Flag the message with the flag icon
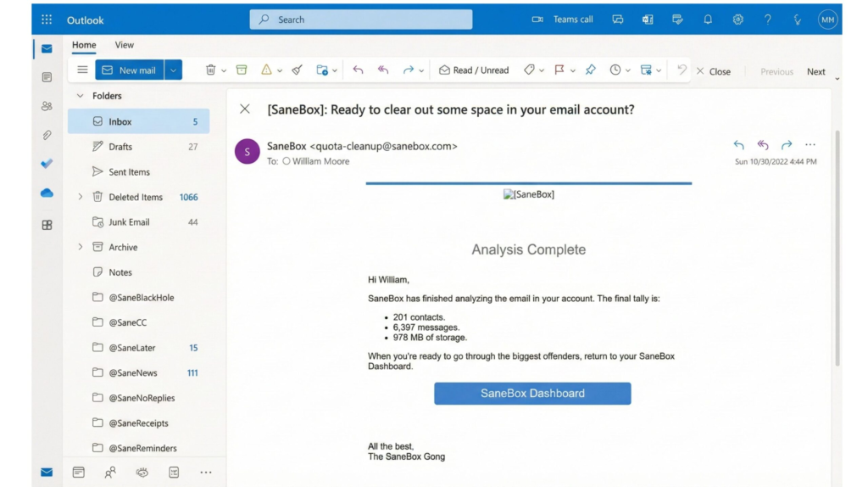Viewport: 868px width, 487px height. click(559, 70)
